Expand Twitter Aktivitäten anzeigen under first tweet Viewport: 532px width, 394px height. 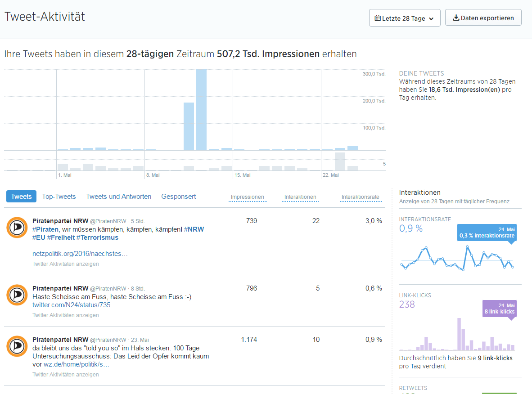pyautogui.click(x=66, y=264)
